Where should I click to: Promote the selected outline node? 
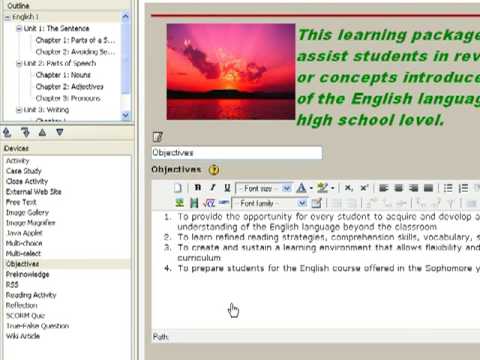click(7, 133)
